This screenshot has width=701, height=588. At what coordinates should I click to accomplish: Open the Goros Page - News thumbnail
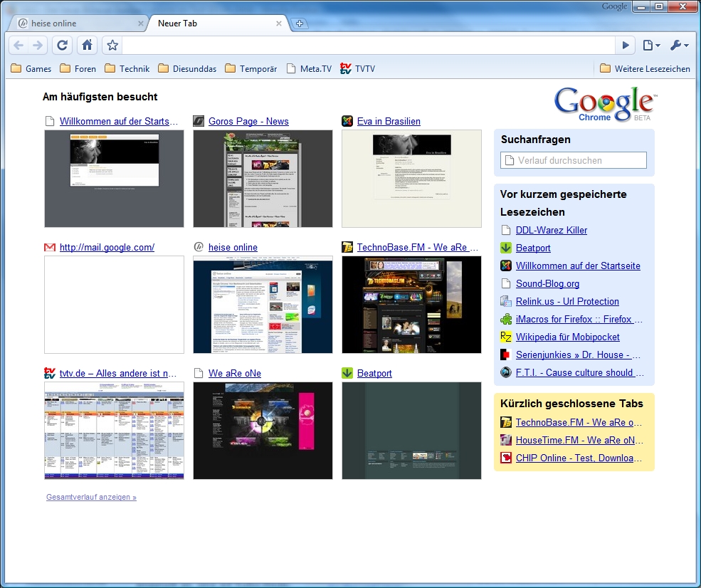pos(263,179)
